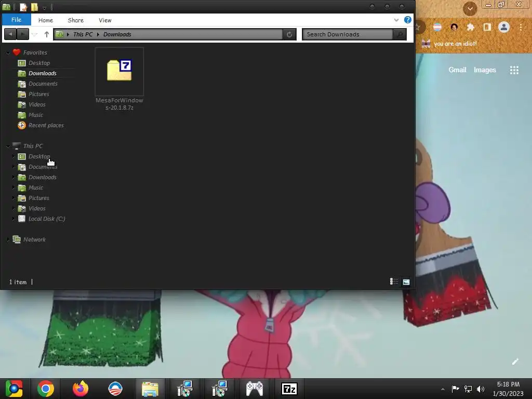532x399 pixels.
Task: Open Videos under Favorites
Action: point(37,104)
